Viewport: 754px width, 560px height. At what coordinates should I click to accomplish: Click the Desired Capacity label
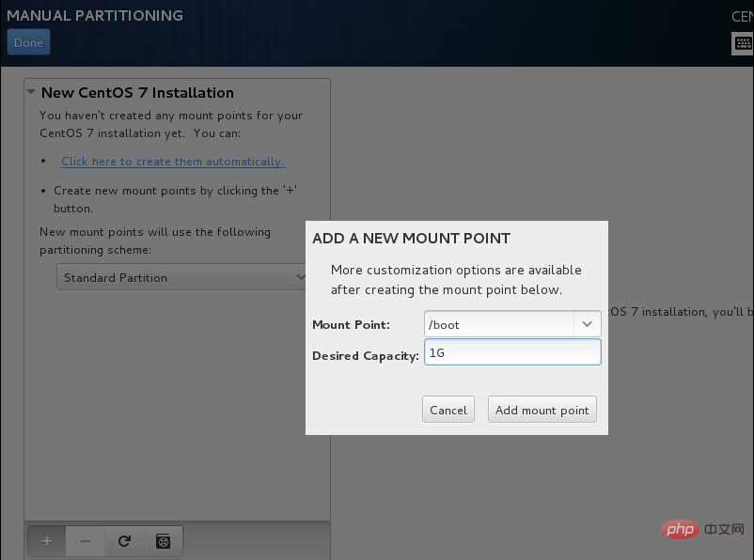pyautogui.click(x=366, y=356)
